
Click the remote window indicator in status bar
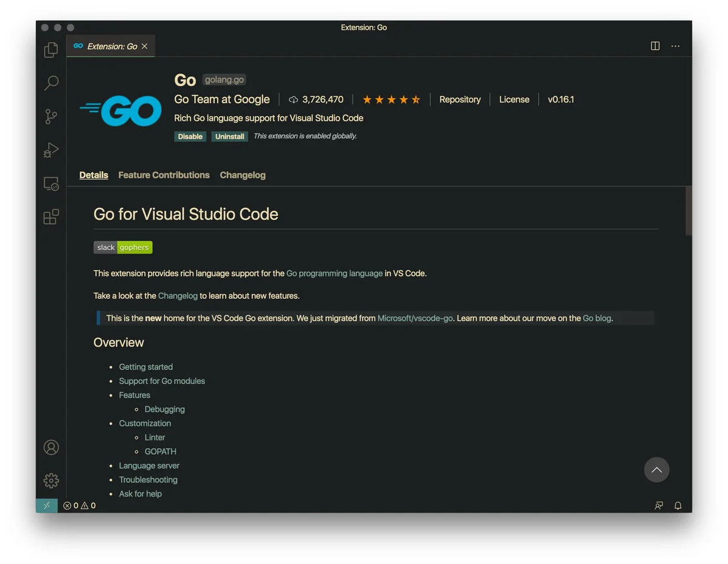(47, 505)
